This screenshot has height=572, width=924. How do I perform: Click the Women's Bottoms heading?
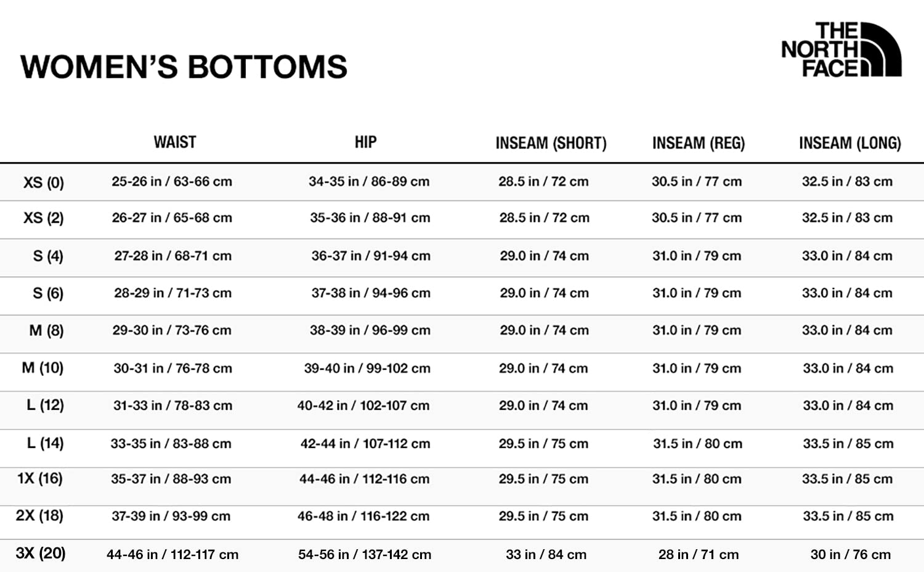184,67
